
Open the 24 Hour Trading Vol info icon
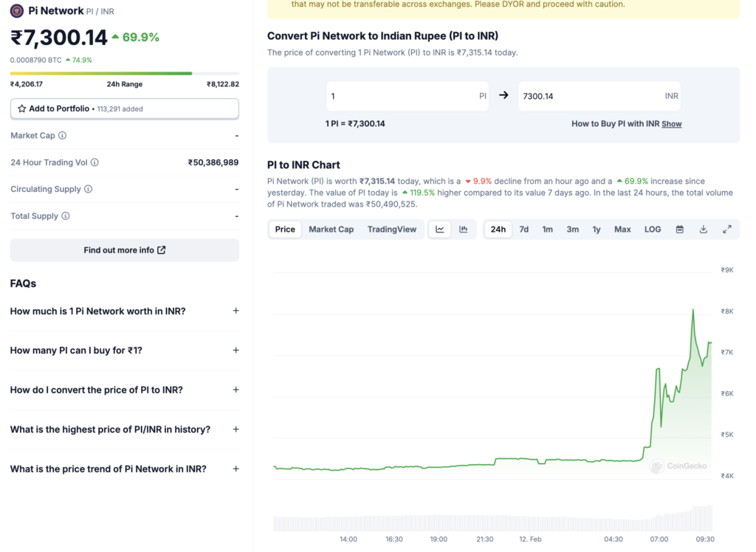coord(94,162)
